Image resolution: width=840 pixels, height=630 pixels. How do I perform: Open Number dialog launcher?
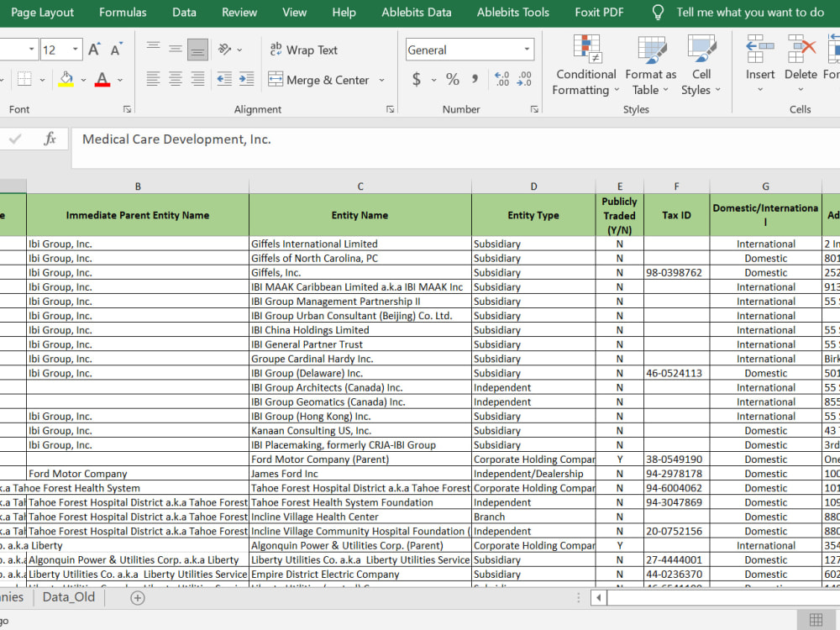[x=534, y=109]
